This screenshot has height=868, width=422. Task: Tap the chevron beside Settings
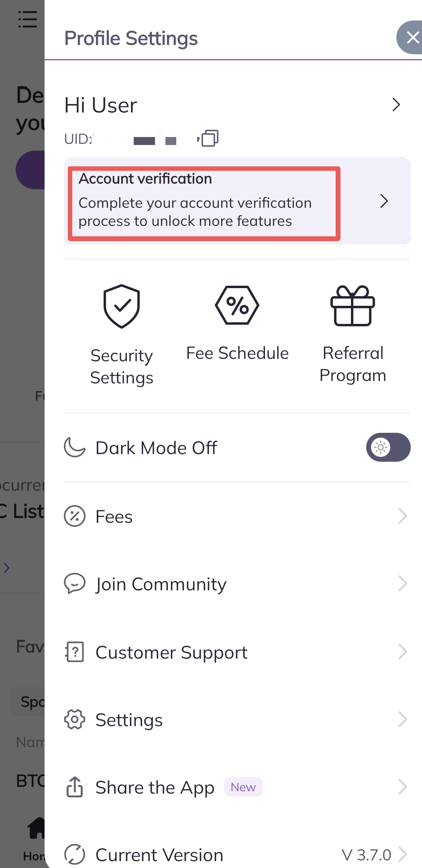click(402, 719)
